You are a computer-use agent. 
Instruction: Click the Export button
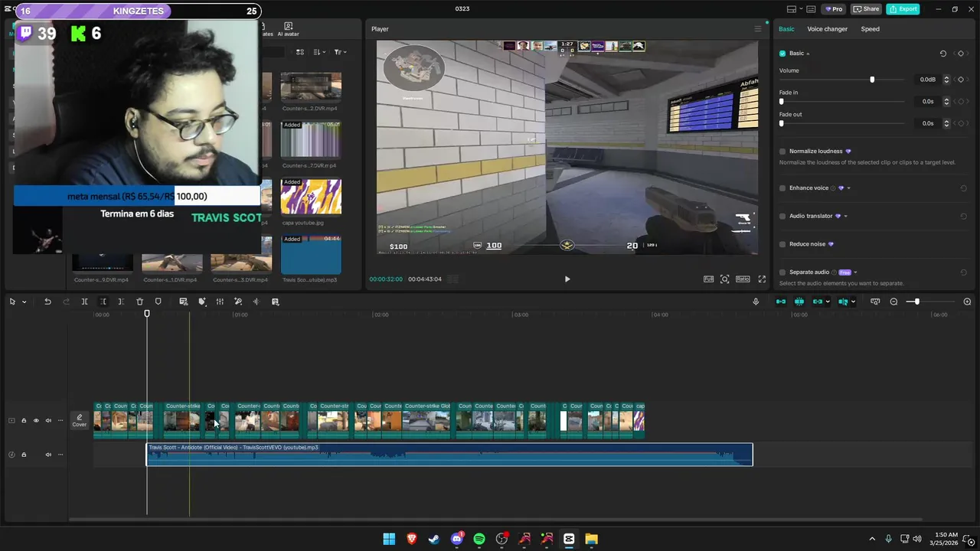pyautogui.click(x=903, y=9)
